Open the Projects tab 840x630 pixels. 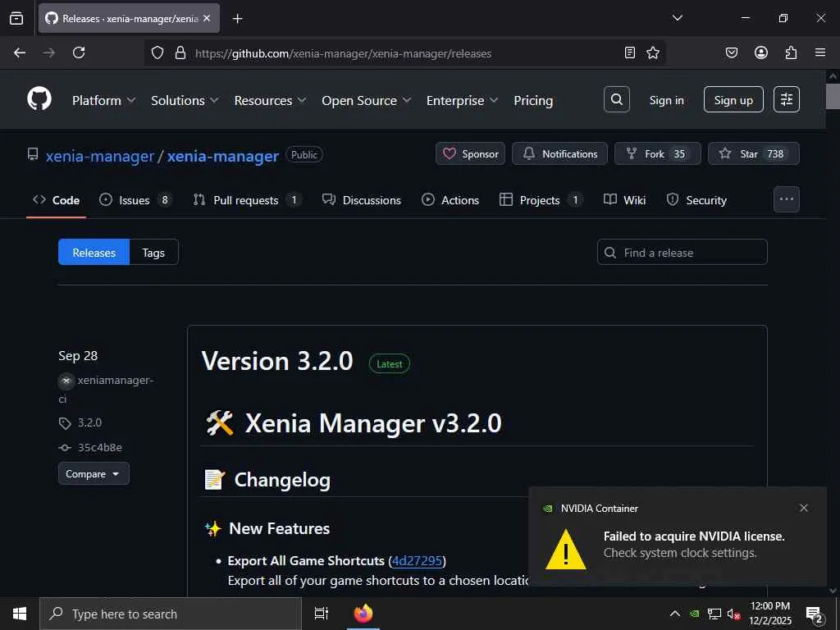click(541, 200)
